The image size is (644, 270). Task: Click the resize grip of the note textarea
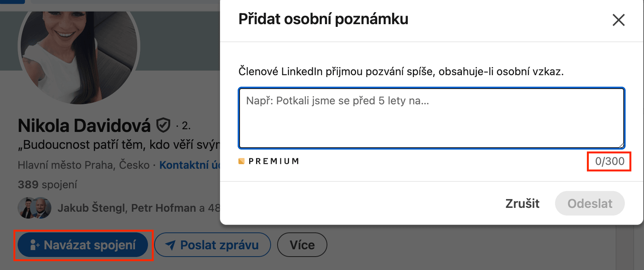(x=621, y=145)
